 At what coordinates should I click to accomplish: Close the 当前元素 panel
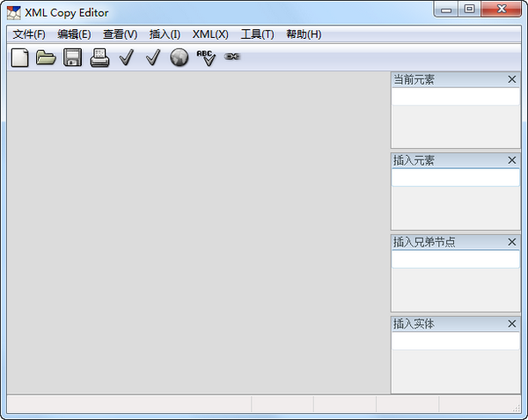click(512, 79)
